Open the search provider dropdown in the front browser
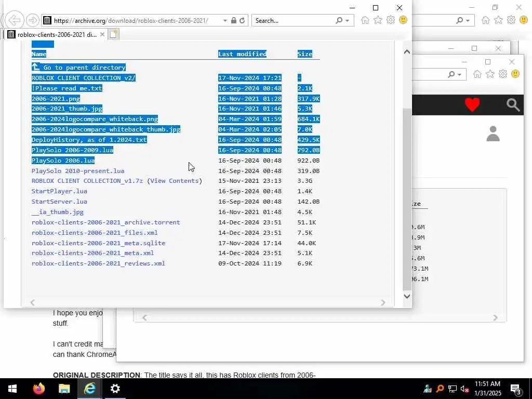 [x=348, y=21]
